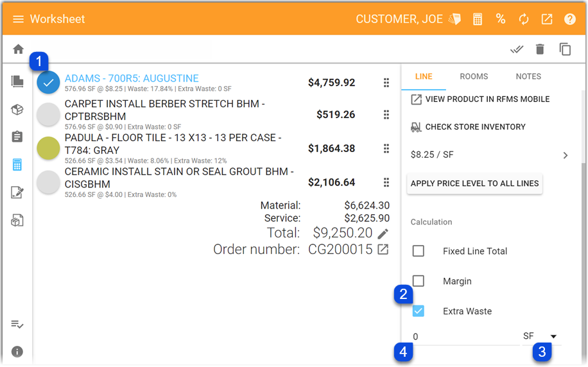The image size is (588, 367).
Task: Go to home icon
Action: click(x=18, y=49)
